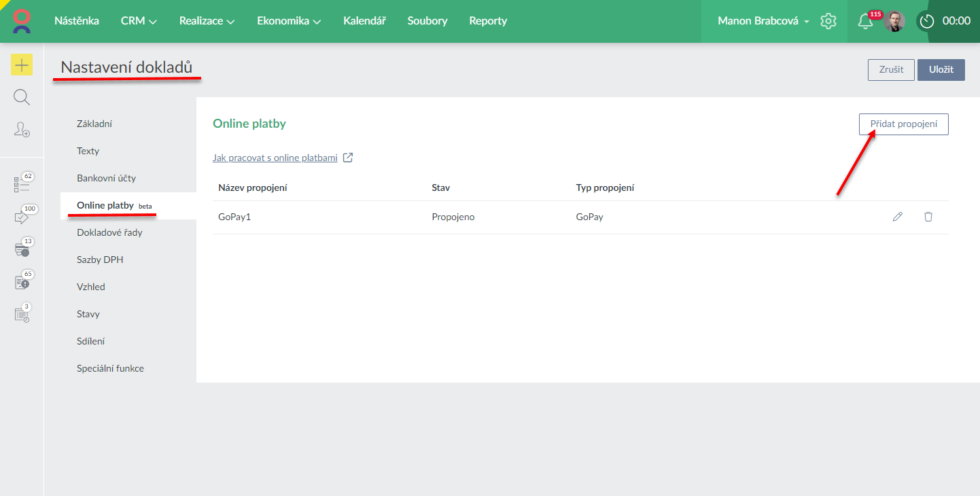The width and height of the screenshot is (980, 496).
Task: Open Jak pracovat s online platbami link
Action: pos(275,158)
